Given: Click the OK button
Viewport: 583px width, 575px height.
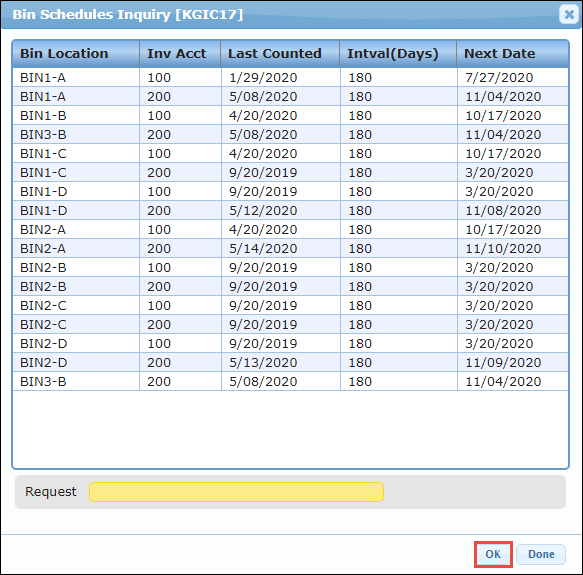Looking at the screenshot, I should [493, 554].
